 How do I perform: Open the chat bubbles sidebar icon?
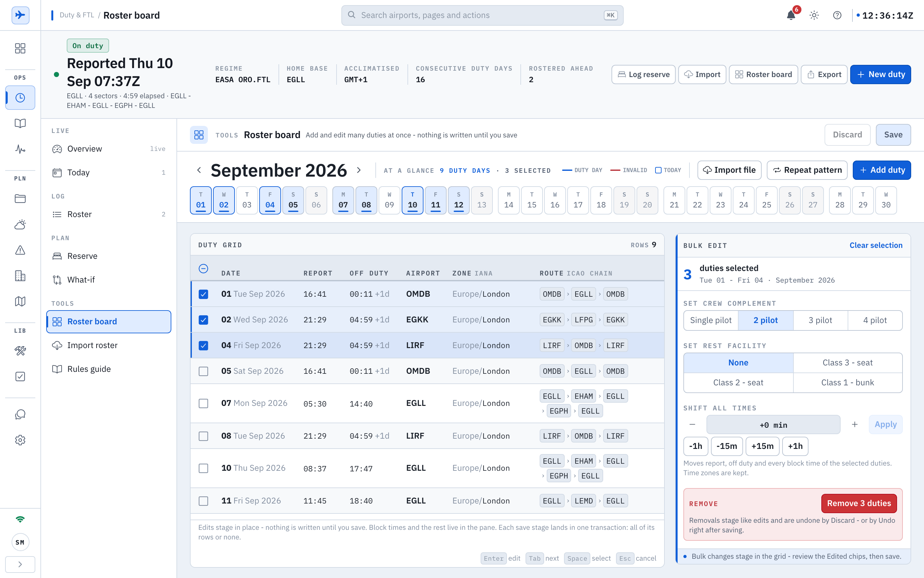click(20, 414)
